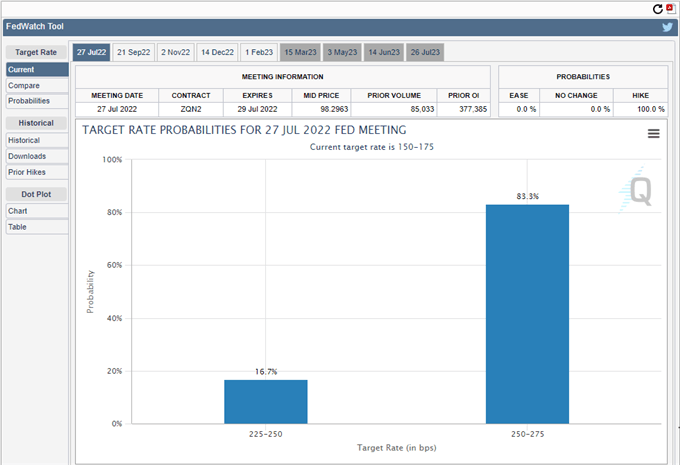
Task: Click the 16.7% bar label
Action: pyautogui.click(x=266, y=372)
